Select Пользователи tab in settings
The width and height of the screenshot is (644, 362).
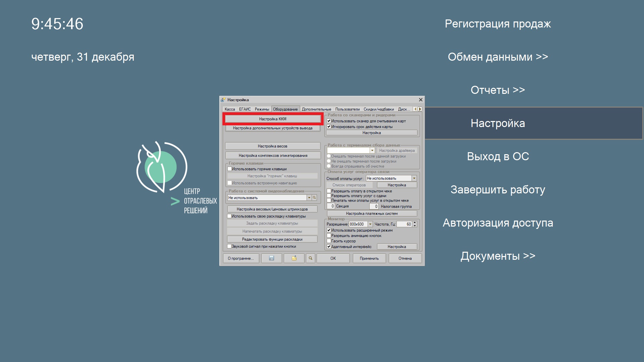coord(354,110)
